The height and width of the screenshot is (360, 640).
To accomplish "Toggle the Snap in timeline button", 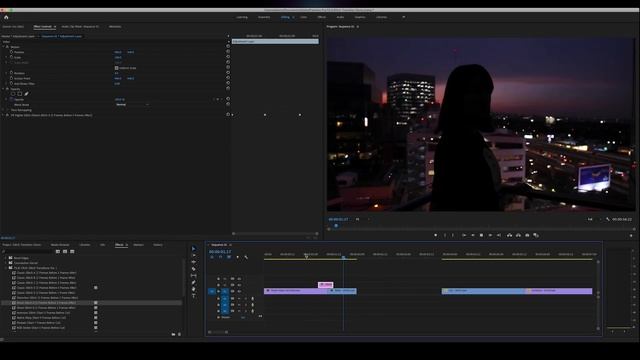I will point(220,257).
